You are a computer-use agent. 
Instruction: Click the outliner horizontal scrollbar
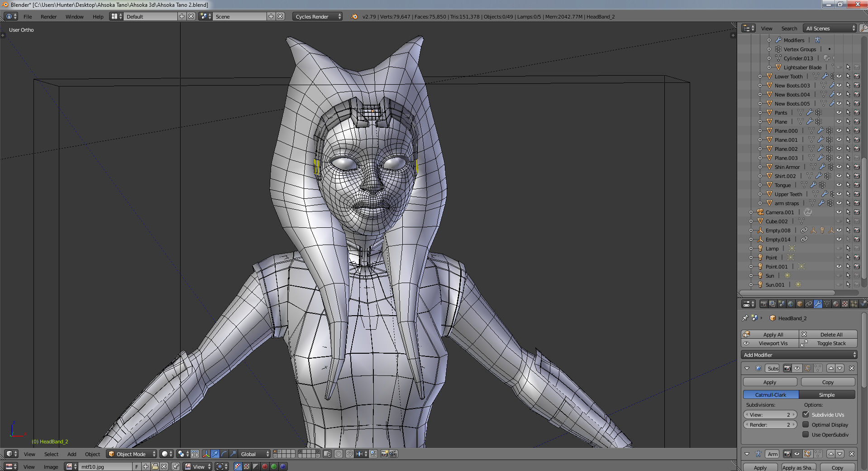point(787,293)
